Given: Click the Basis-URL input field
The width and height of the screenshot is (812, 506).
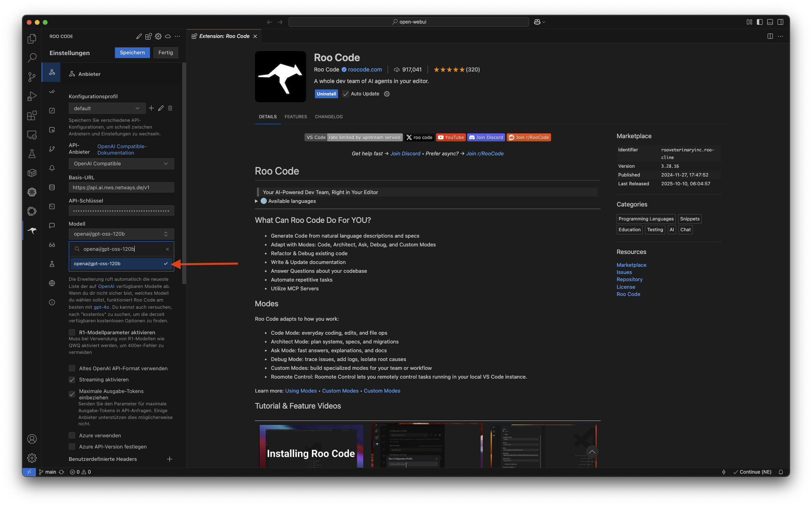Looking at the screenshot, I should [x=121, y=187].
